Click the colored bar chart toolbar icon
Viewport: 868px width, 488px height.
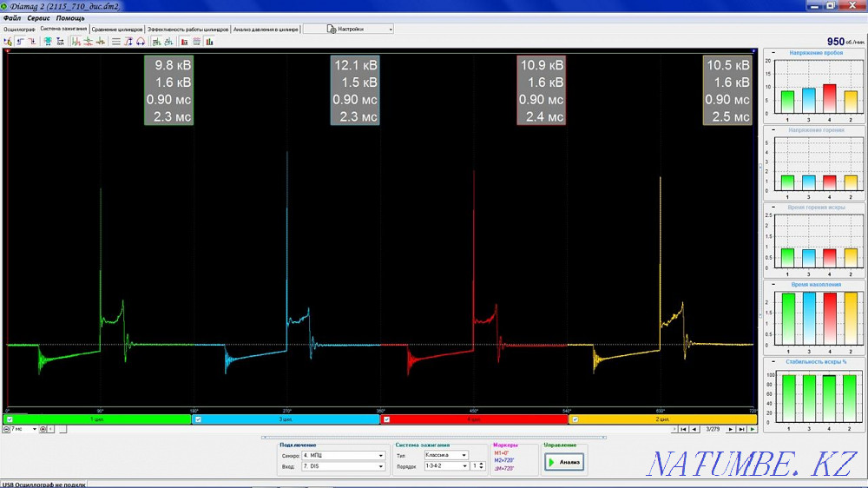[x=209, y=41]
